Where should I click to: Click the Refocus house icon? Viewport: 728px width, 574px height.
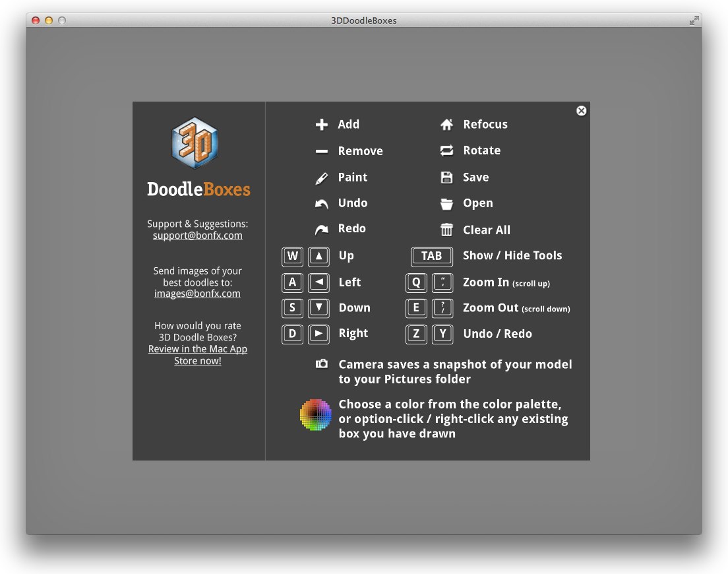tap(446, 125)
